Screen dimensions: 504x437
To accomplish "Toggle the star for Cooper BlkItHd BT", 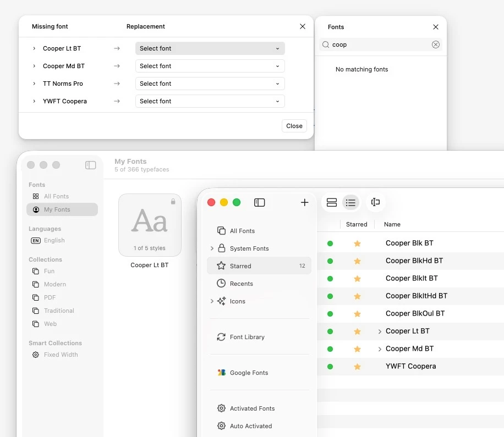I will coord(357,296).
